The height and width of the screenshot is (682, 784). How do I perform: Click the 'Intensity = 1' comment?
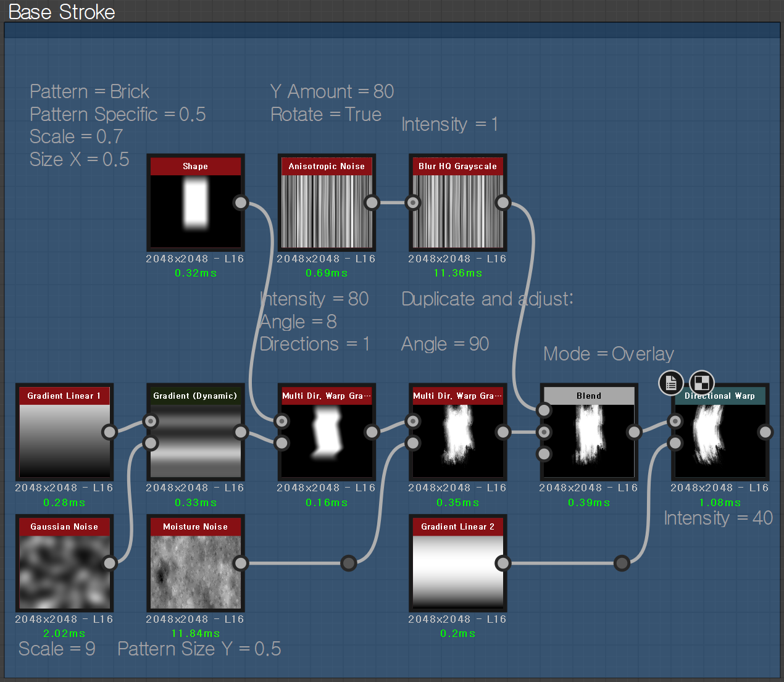point(449,125)
